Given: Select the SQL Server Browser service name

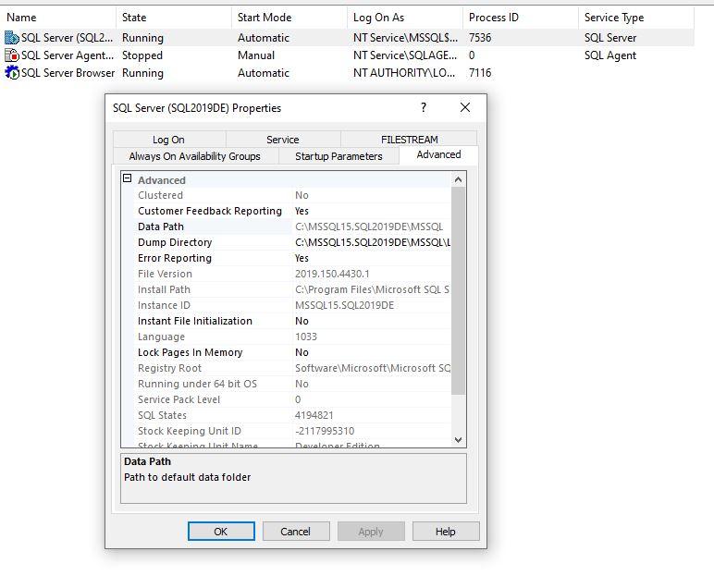Looking at the screenshot, I should coord(68,73).
